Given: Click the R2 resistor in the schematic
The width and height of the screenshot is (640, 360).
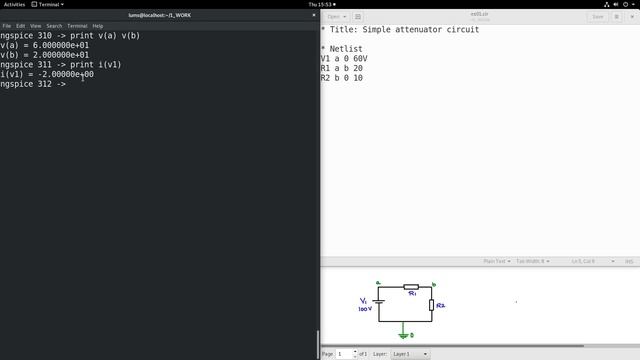Looking at the screenshot, I should coord(431,305).
